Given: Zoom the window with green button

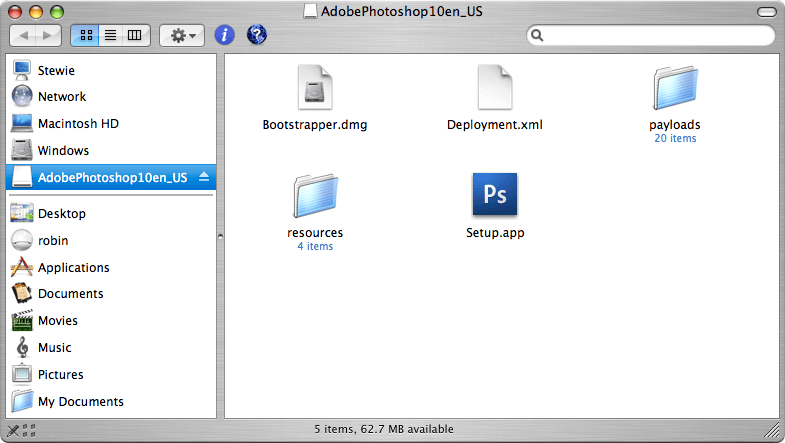Looking at the screenshot, I should click(57, 12).
